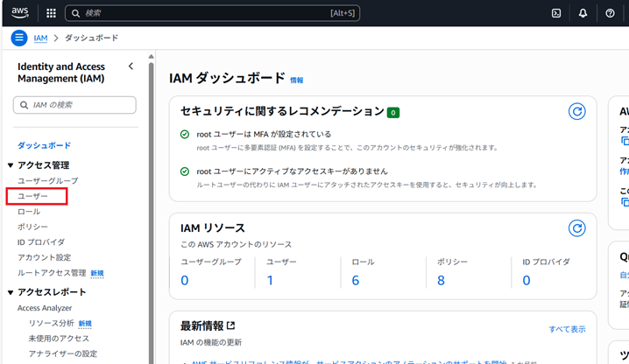
Task: Toggle the blue hamburger navigation menu
Action: click(x=19, y=38)
